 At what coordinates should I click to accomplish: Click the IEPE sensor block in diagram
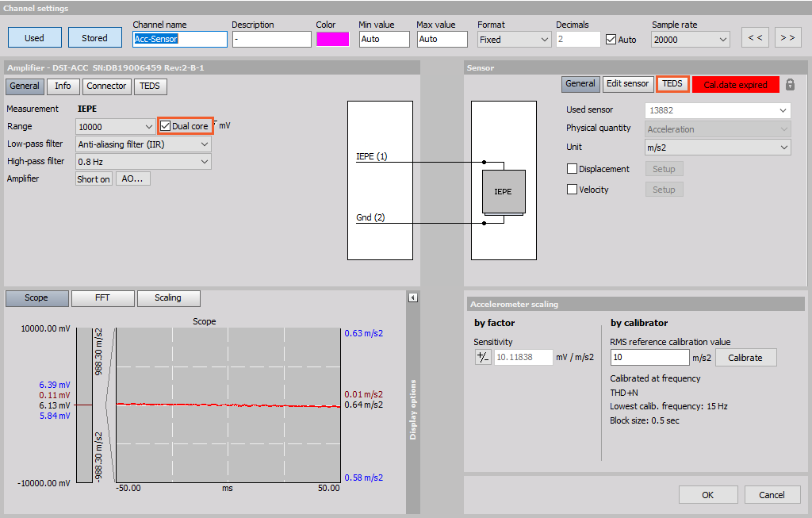click(504, 192)
